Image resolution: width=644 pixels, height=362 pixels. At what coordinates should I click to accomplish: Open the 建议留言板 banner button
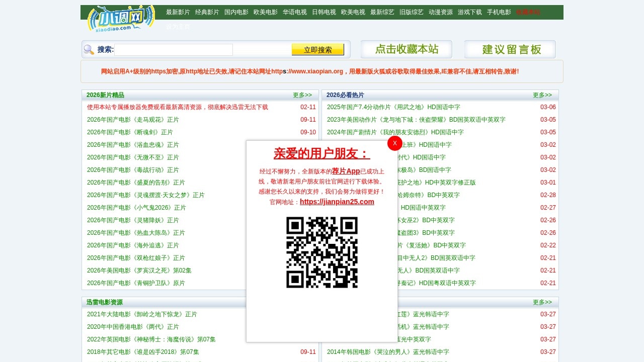510,49
